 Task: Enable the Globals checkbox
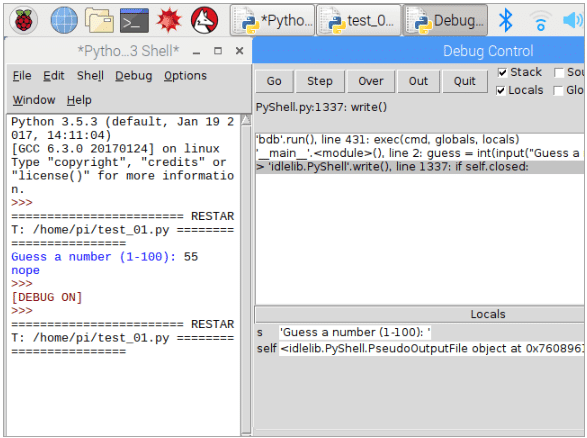tap(558, 91)
